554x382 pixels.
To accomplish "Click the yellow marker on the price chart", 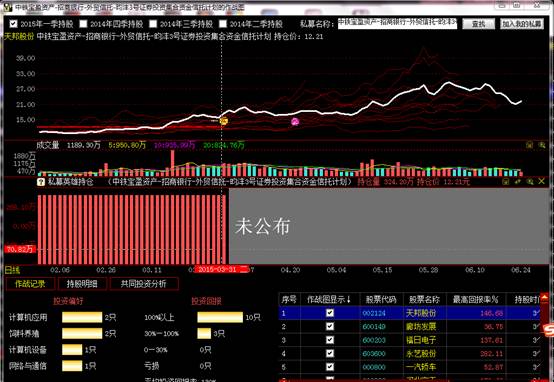I will pos(223,121).
